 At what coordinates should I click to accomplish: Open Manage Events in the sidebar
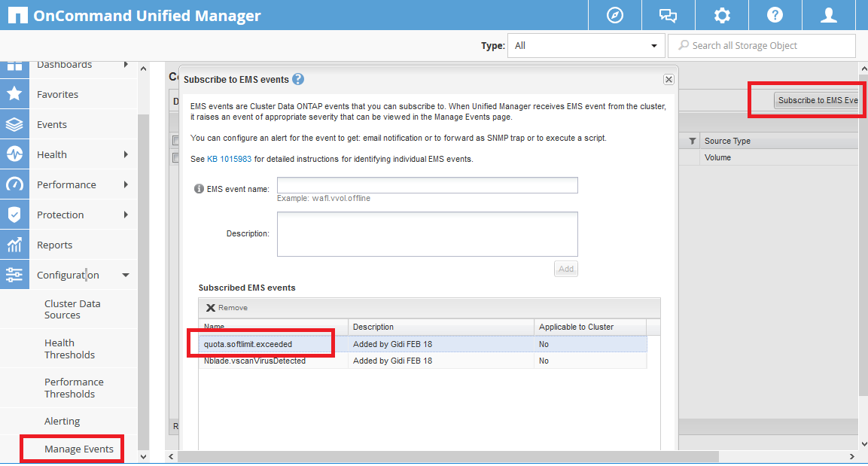point(79,449)
